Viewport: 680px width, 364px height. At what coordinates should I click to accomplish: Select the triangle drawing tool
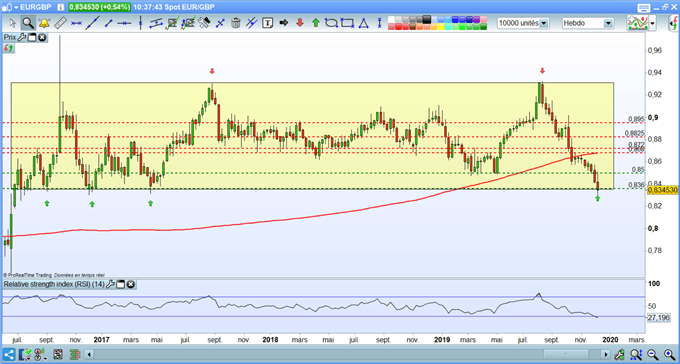point(363,23)
